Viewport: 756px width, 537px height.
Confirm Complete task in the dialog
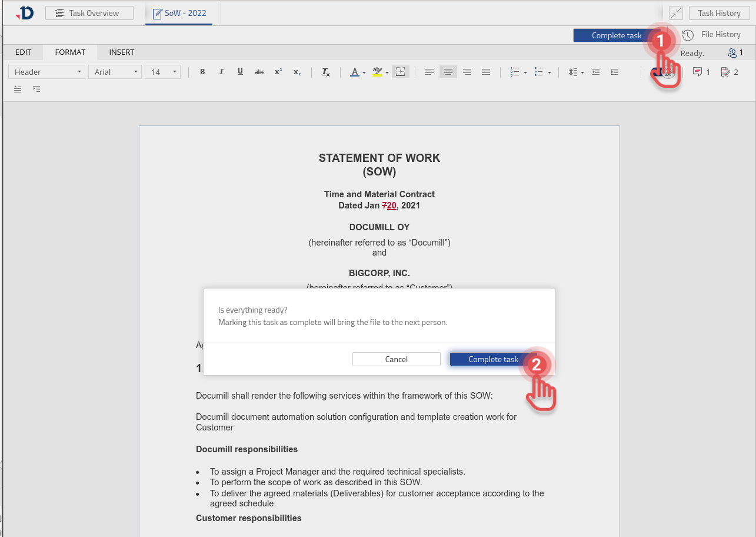(x=493, y=359)
